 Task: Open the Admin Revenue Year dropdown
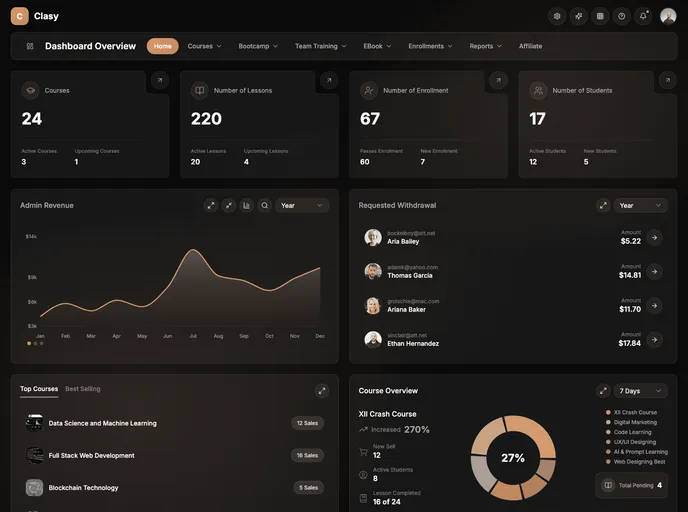(302, 205)
